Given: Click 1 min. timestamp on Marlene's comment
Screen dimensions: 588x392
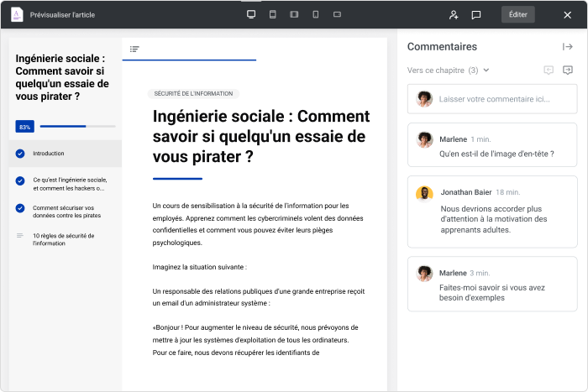Looking at the screenshot, I should pyautogui.click(x=480, y=139).
